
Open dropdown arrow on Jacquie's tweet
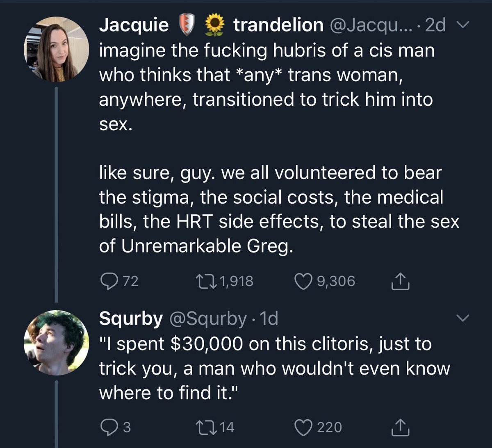click(462, 25)
